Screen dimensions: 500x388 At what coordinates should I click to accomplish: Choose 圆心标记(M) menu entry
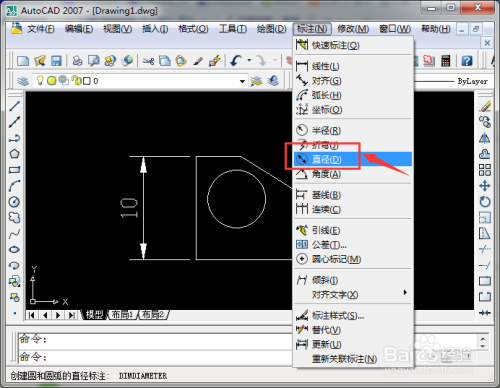(353, 259)
